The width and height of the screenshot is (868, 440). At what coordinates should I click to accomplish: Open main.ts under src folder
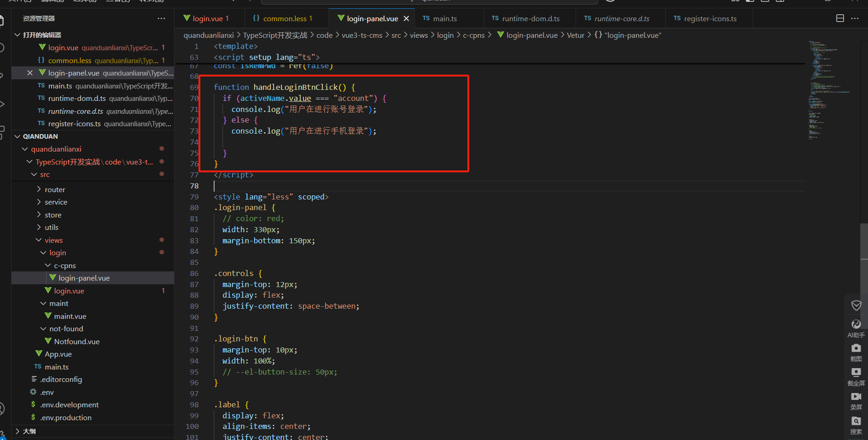pos(93,367)
